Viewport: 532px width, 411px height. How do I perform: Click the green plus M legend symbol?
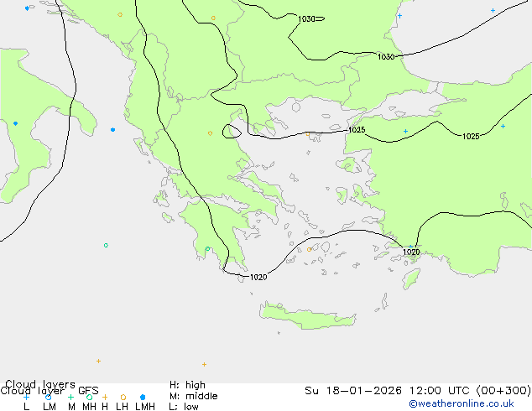pyautogui.click(x=70, y=397)
